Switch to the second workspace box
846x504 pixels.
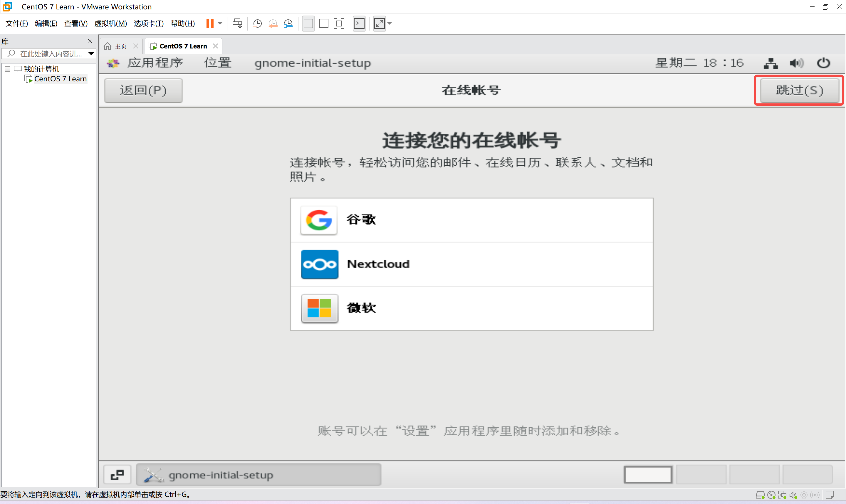pos(701,474)
